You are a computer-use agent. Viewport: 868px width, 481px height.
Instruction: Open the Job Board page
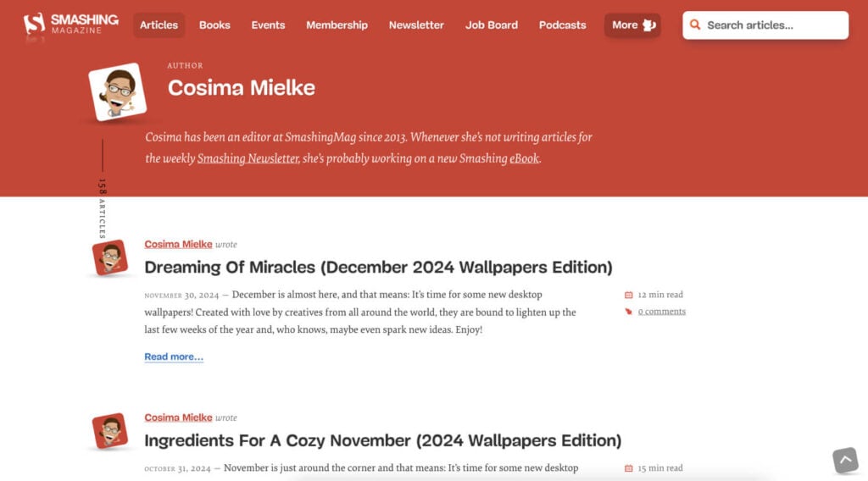tap(491, 25)
